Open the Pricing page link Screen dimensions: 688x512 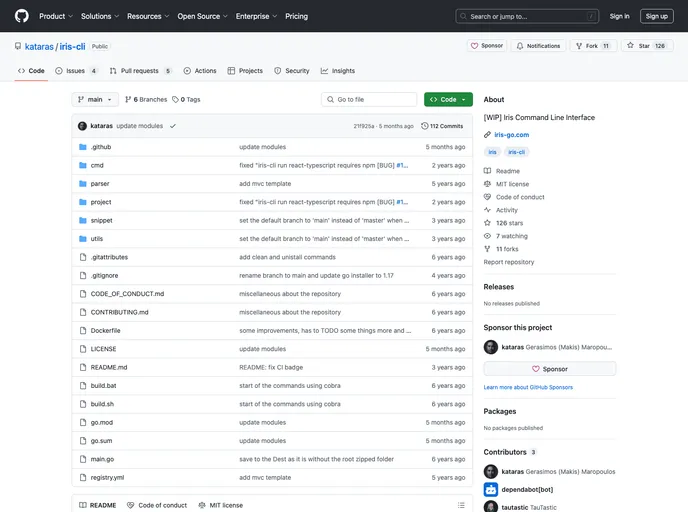click(296, 16)
